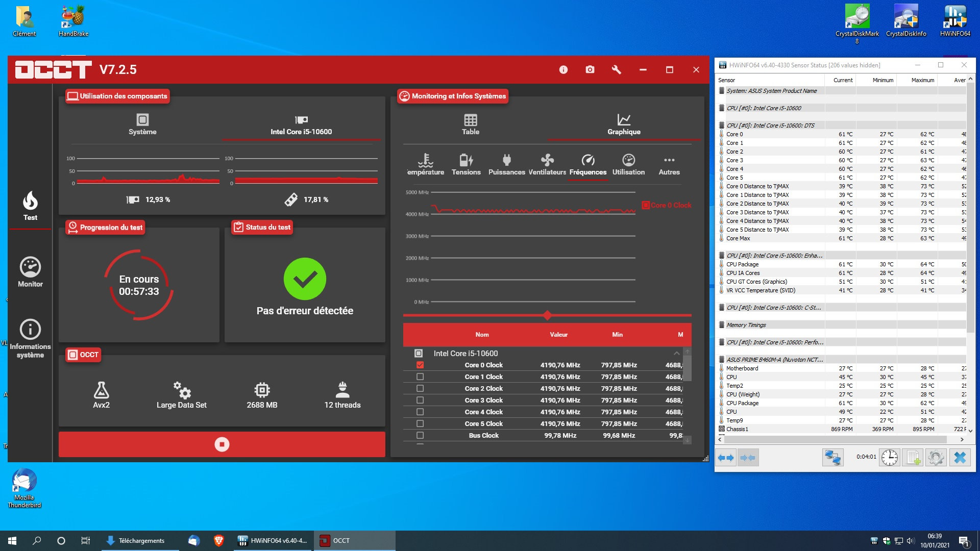The image size is (980, 551).
Task: Open the Monitor section in OCCT sidebar
Action: click(x=30, y=272)
